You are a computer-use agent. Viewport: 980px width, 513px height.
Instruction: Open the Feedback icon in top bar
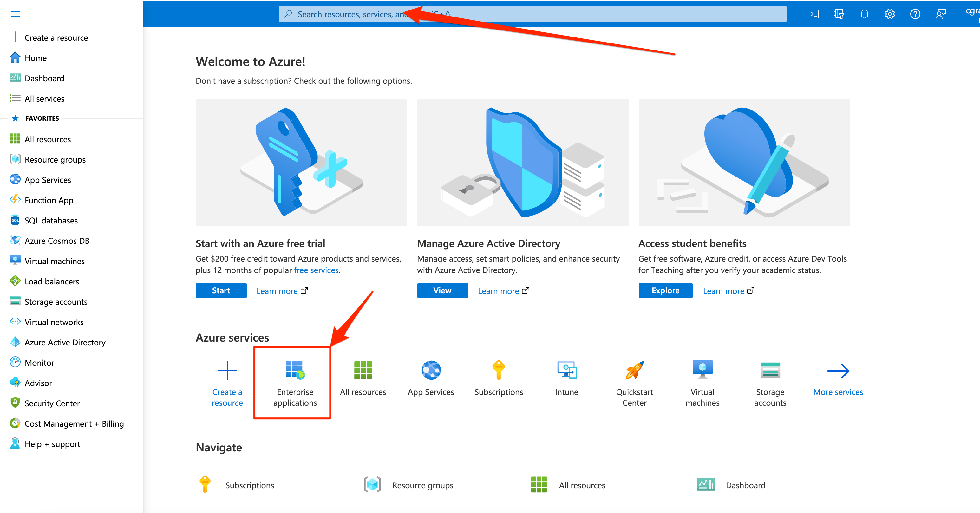click(940, 14)
